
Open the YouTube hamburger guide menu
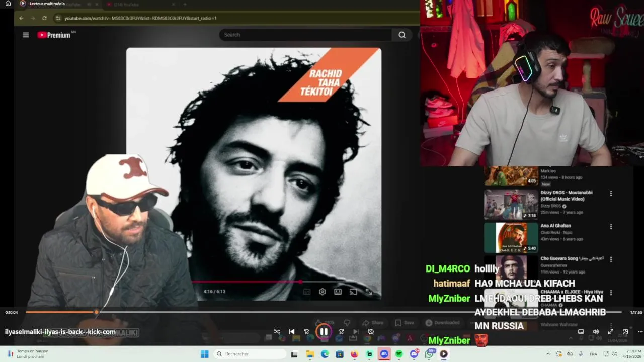(26, 35)
